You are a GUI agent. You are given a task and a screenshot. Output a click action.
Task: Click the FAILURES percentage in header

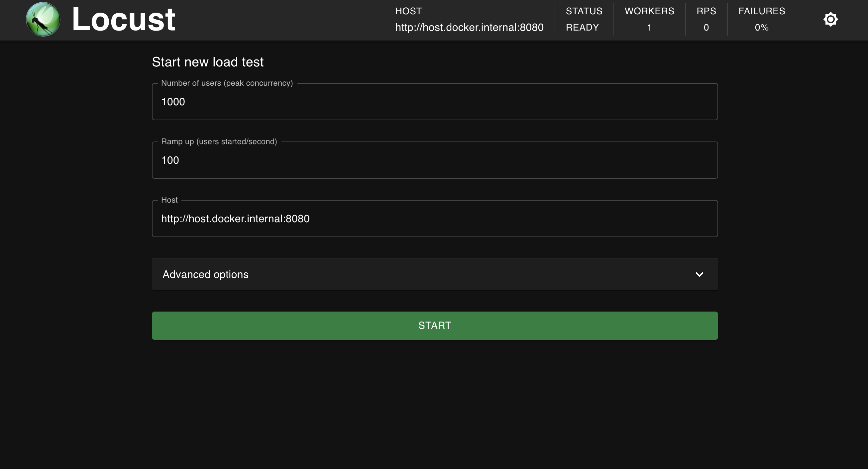tap(761, 27)
